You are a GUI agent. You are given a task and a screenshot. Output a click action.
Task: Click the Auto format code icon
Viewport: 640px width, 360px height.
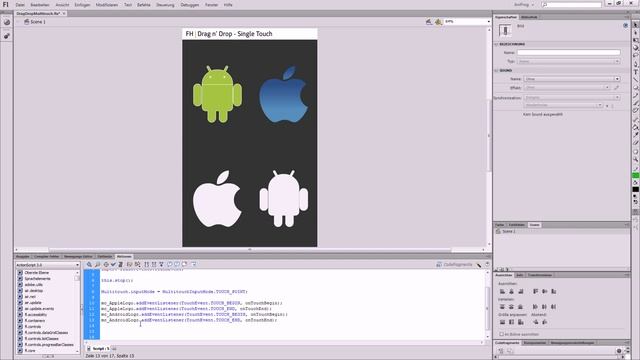tap(121, 264)
